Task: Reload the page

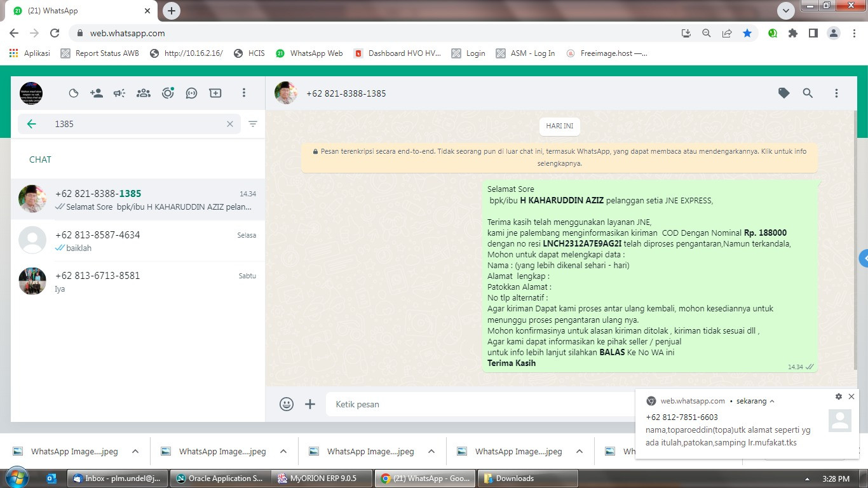Action: pyautogui.click(x=55, y=33)
